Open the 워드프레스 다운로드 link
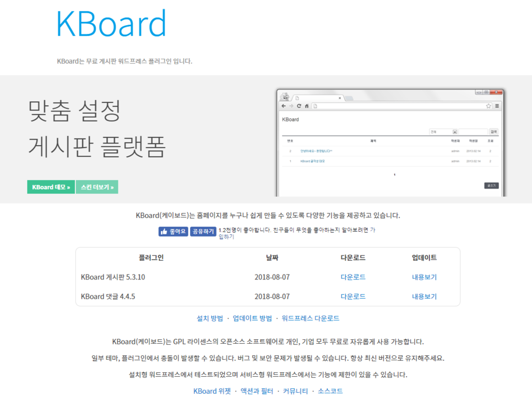This screenshot has height=401, width=532. (x=311, y=318)
